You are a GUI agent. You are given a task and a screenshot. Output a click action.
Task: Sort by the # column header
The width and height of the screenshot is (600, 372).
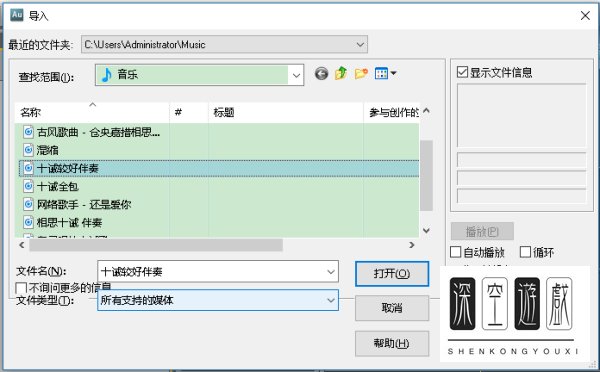pos(189,112)
